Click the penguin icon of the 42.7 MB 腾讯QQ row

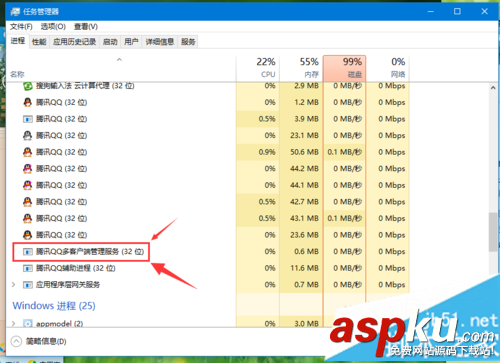tap(27, 202)
